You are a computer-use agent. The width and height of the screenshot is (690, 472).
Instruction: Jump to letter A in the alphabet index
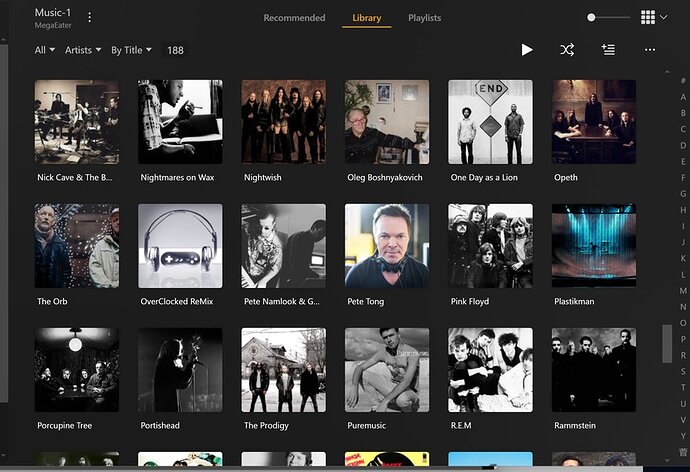point(683,97)
